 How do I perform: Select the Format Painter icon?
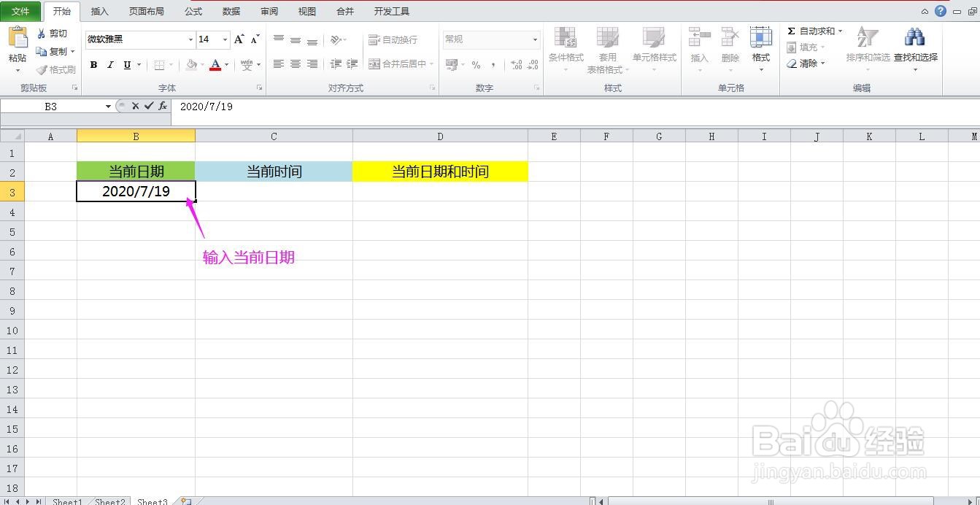coord(56,69)
